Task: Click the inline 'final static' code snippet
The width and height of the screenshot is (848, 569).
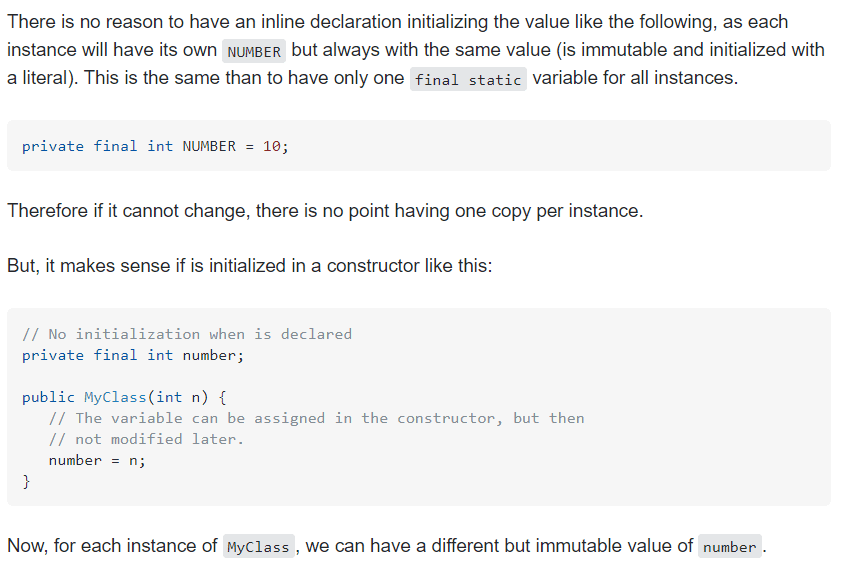Action: (x=468, y=80)
